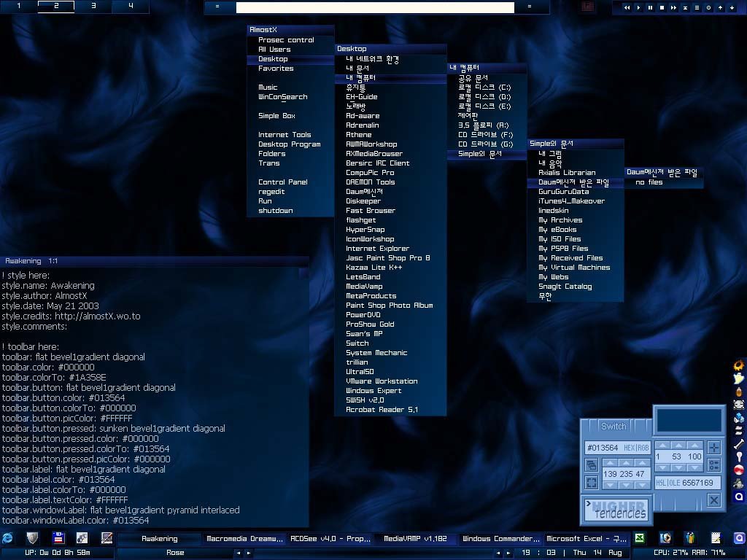Open the notepad tray icon
This screenshot has height=560, width=747.
pos(715,538)
